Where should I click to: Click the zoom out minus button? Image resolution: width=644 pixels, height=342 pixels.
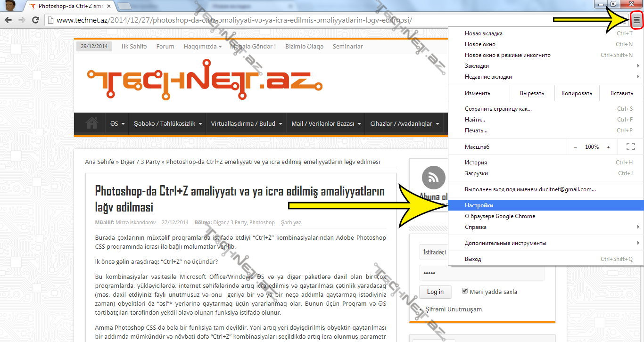575,147
